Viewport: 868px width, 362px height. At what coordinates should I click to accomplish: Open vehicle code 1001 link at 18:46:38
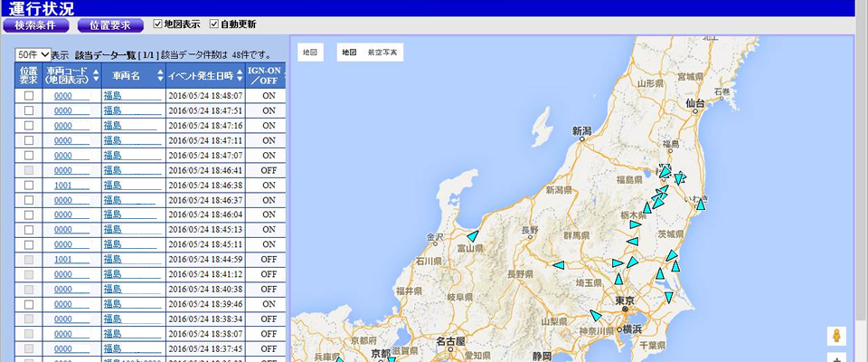[62, 185]
